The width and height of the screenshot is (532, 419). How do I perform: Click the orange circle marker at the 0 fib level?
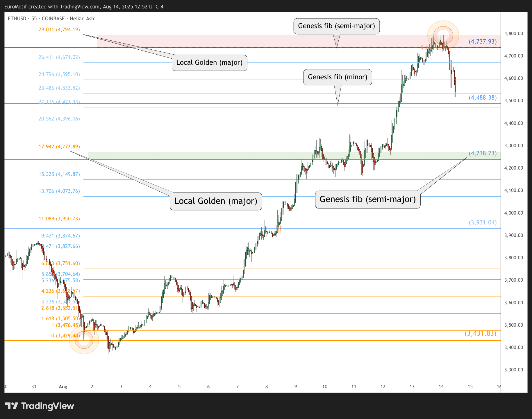click(84, 340)
